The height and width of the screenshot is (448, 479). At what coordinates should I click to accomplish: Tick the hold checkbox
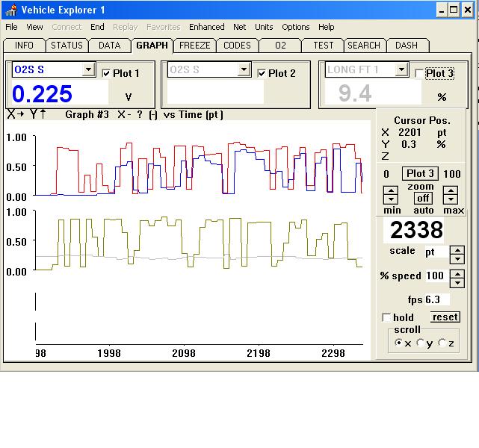(x=386, y=317)
